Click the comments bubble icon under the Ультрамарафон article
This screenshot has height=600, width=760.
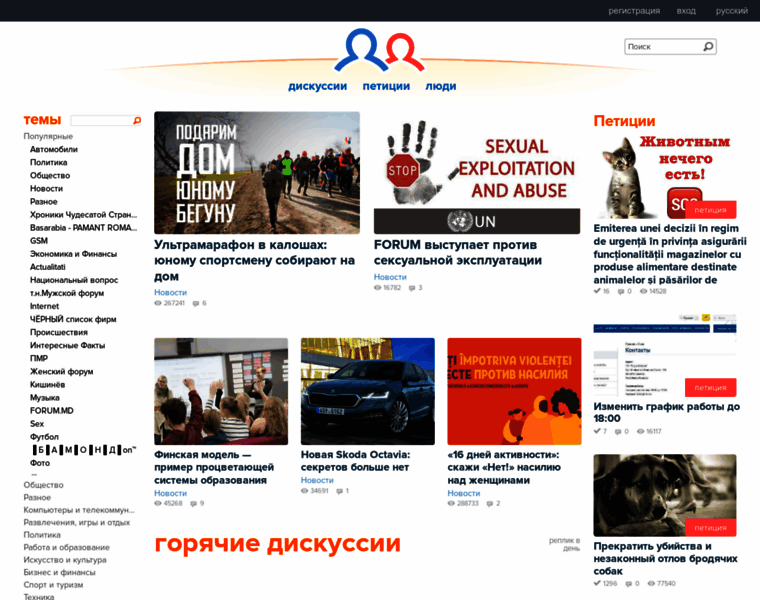196,303
